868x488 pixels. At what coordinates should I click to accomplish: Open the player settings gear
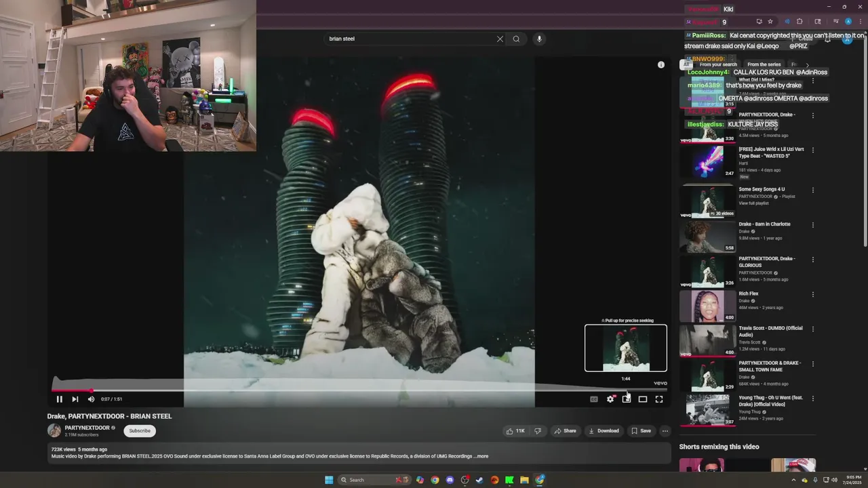[x=610, y=399]
